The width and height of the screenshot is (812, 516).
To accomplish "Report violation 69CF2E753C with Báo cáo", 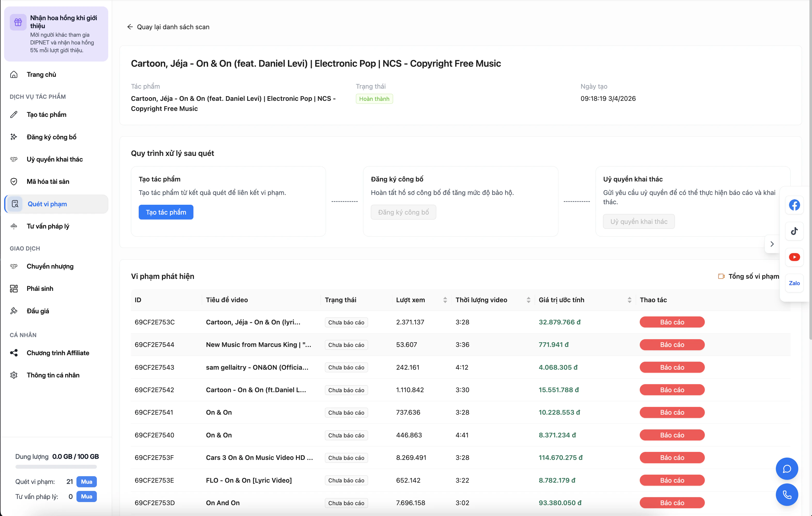I will (672, 322).
